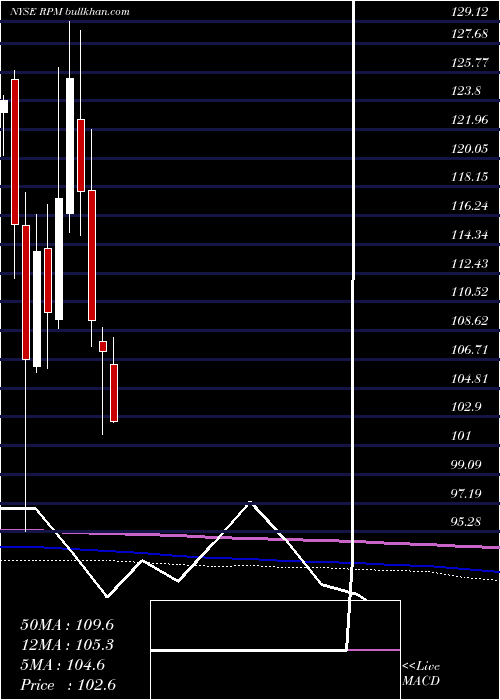Click the 118.15 price axis label
Screen dimensions: 500x700
coord(470,177)
